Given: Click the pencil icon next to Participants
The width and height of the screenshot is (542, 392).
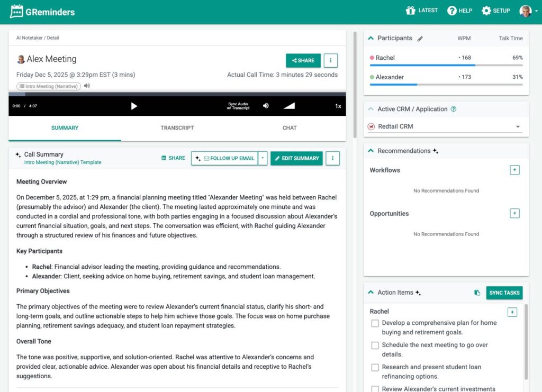Looking at the screenshot, I should pos(420,39).
